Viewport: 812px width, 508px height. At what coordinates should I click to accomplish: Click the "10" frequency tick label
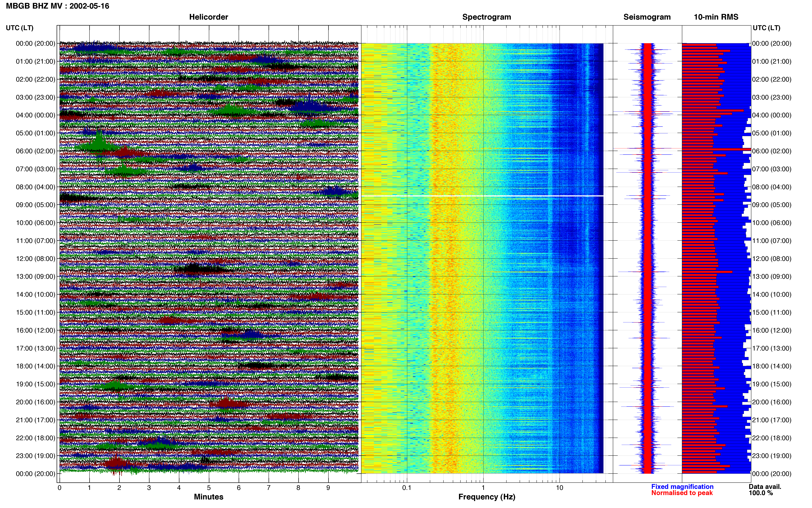tap(559, 487)
